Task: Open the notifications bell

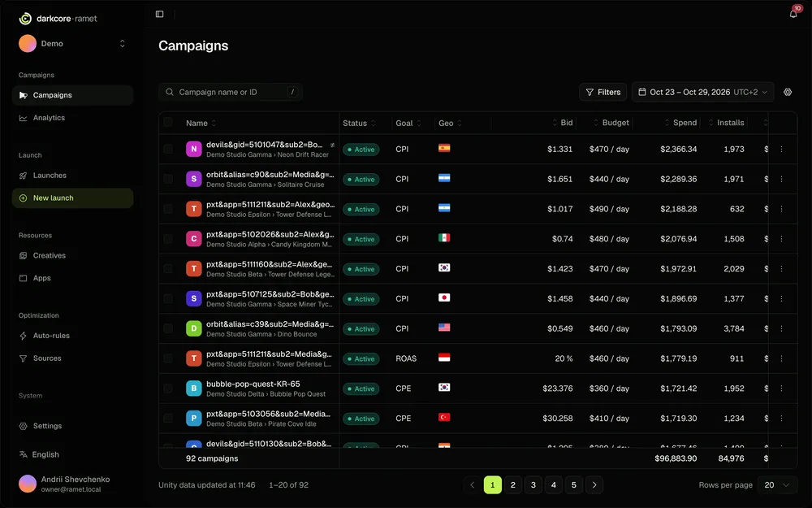Action: coord(793,14)
